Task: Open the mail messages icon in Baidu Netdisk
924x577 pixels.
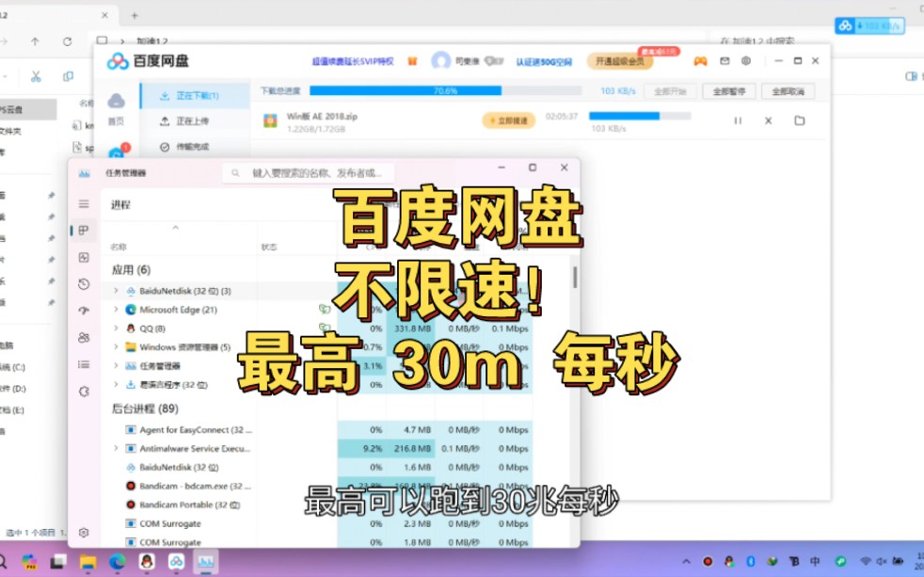Action: point(725,60)
